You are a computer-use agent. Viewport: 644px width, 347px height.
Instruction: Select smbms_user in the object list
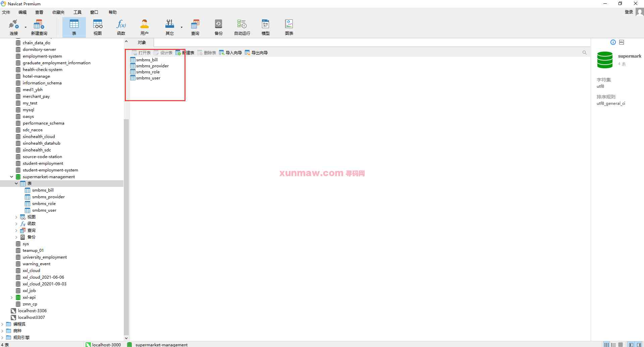(x=145, y=78)
